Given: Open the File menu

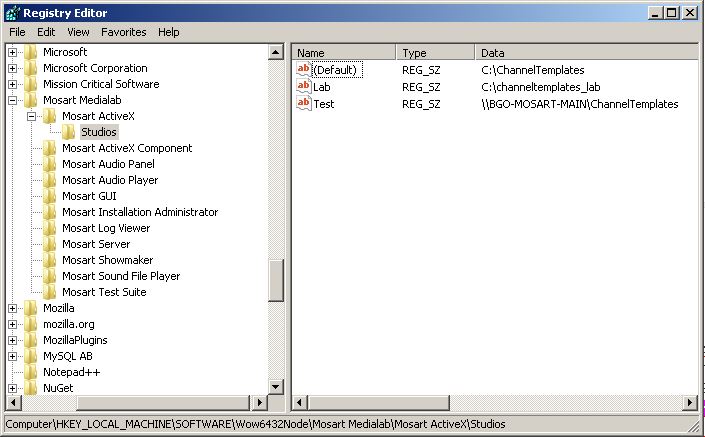Looking at the screenshot, I should [x=18, y=32].
